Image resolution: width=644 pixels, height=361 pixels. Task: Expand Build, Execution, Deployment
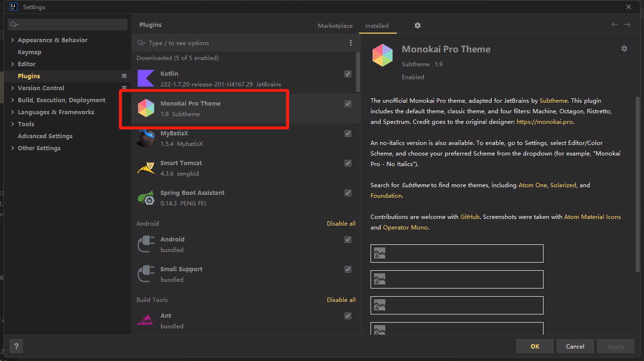click(12, 100)
